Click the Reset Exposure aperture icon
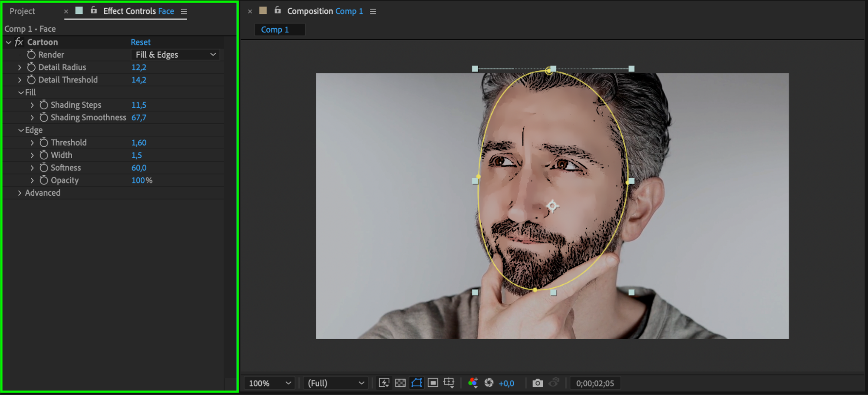868x395 pixels. click(x=489, y=383)
